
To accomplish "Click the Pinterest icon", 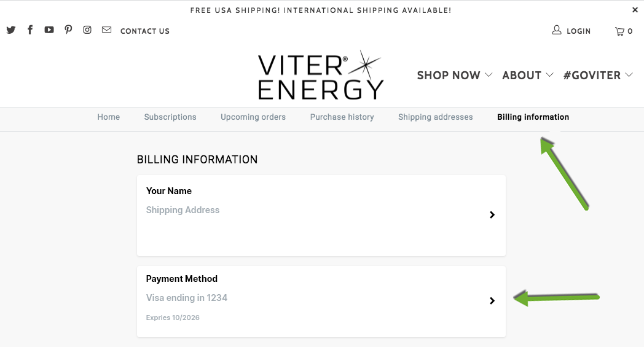I will (68, 30).
